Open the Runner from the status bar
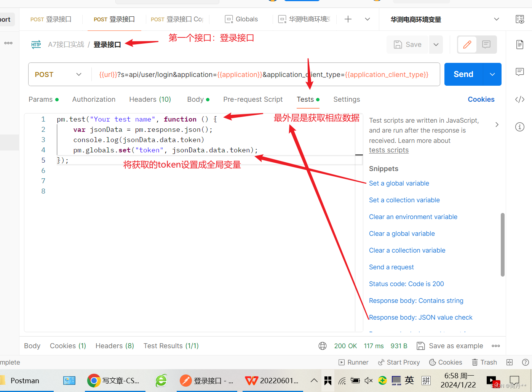The height and width of the screenshot is (392, 532). pyautogui.click(x=353, y=362)
